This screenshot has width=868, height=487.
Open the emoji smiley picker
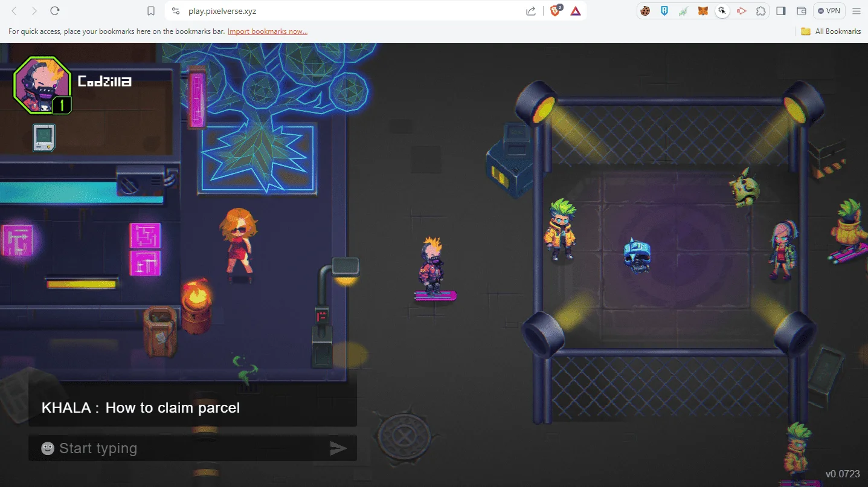pyautogui.click(x=48, y=448)
